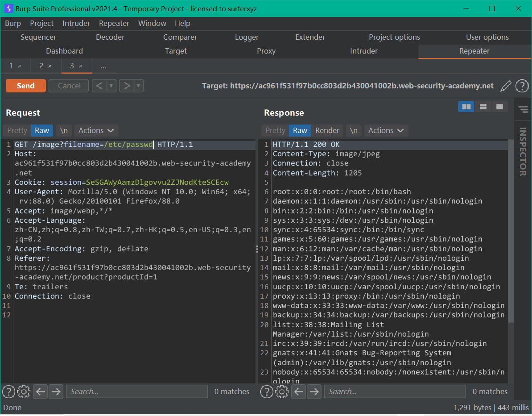Image resolution: width=532 pixels, height=416 pixels.
Task: Open request search settings gear
Action: pyautogui.click(x=24, y=391)
